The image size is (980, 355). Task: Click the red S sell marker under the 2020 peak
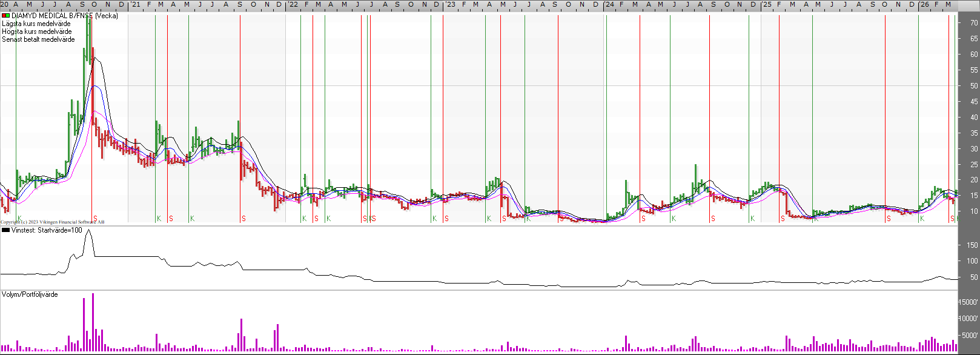(95, 219)
